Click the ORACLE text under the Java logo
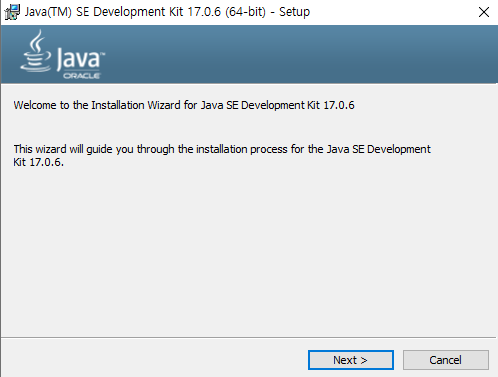498x377 pixels. [82, 76]
